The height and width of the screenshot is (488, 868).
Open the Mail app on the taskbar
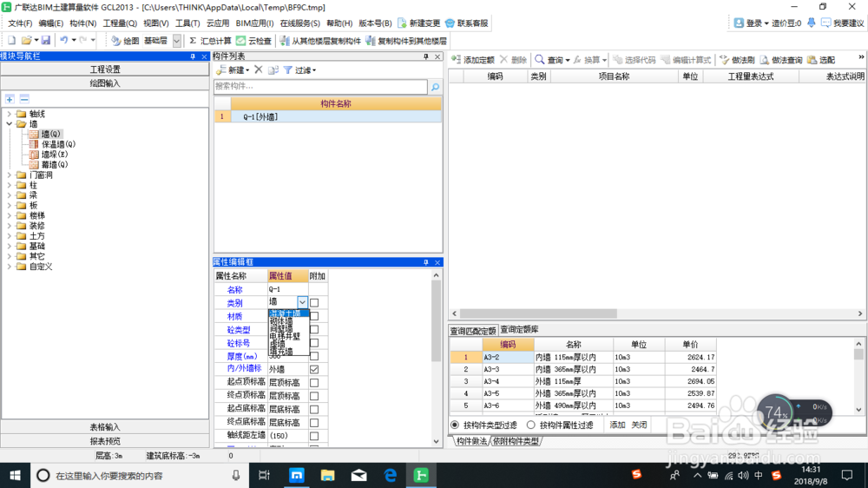358,475
